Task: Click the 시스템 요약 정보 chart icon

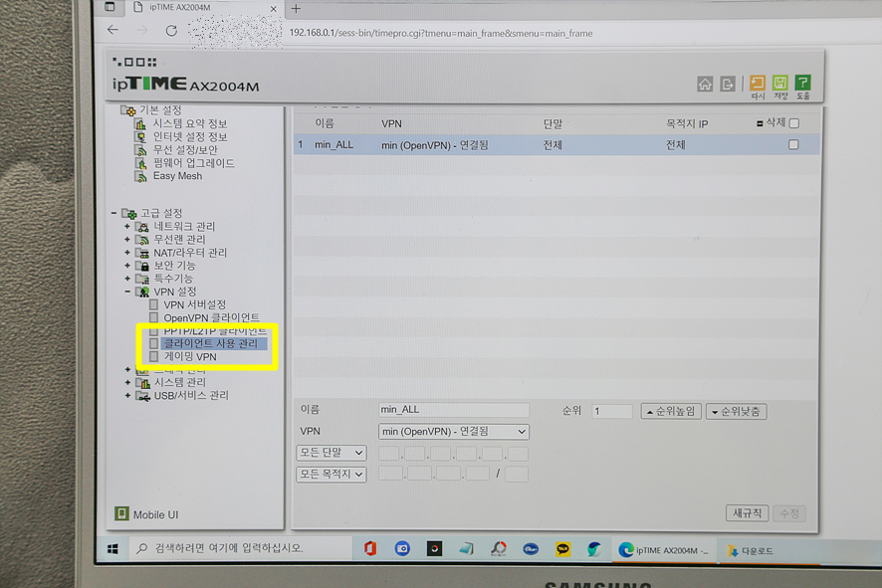Action: click(x=140, y=124)
